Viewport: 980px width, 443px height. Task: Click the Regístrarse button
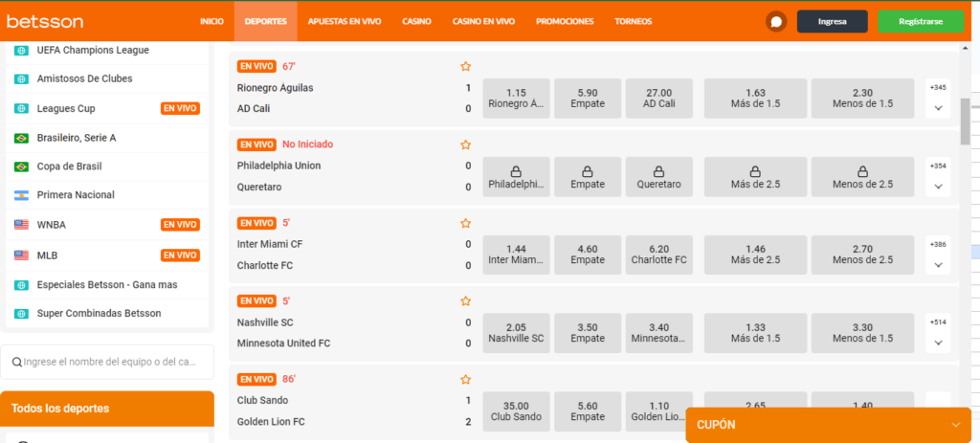pos(921,21)
